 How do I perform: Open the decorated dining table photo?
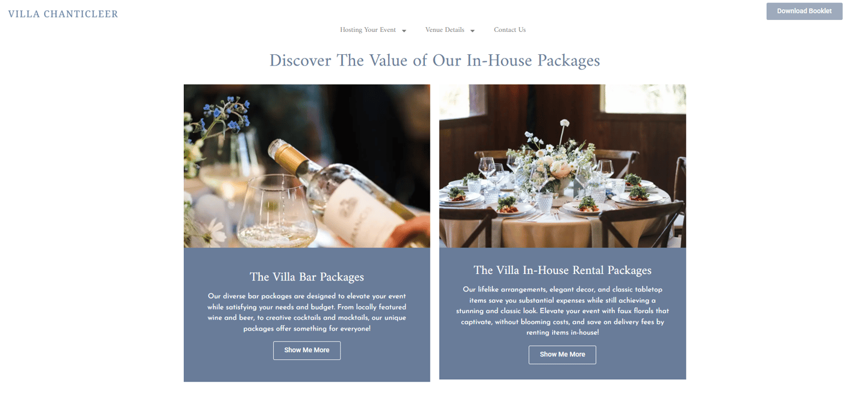coord(562,166)
